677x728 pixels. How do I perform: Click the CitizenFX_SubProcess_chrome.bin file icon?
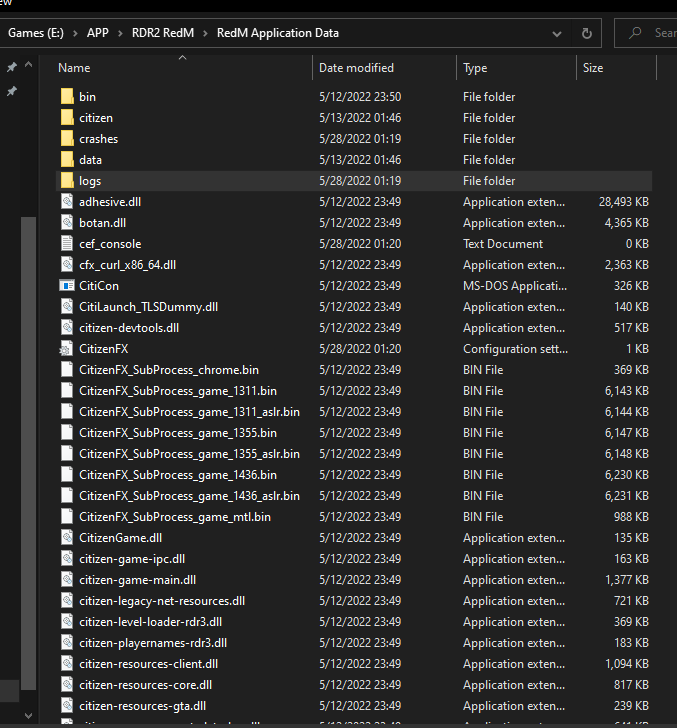tap(67, 370)
